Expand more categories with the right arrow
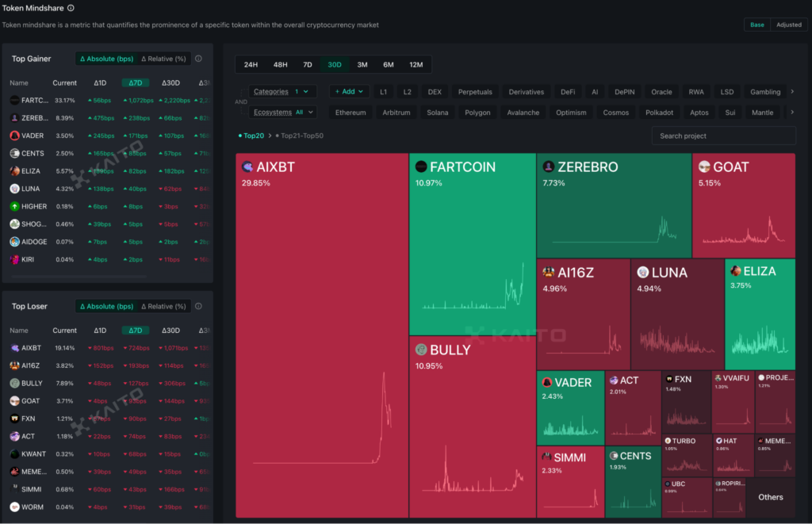 [x=792, y=92]
